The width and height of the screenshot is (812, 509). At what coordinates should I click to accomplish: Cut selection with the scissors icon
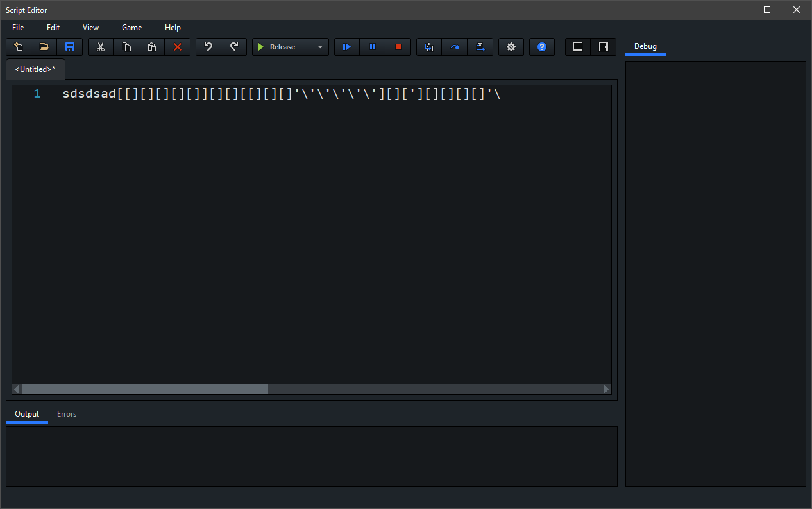click(101, 47)
